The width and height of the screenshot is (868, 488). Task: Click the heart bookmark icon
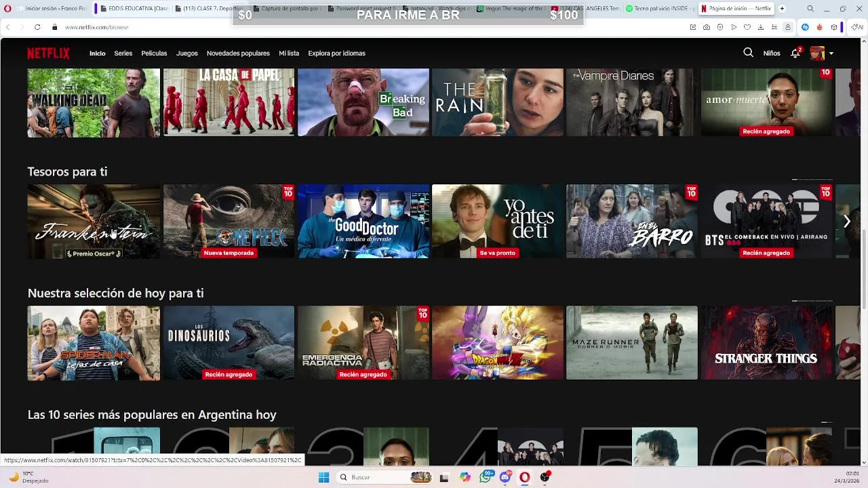(x=747, y=27)
